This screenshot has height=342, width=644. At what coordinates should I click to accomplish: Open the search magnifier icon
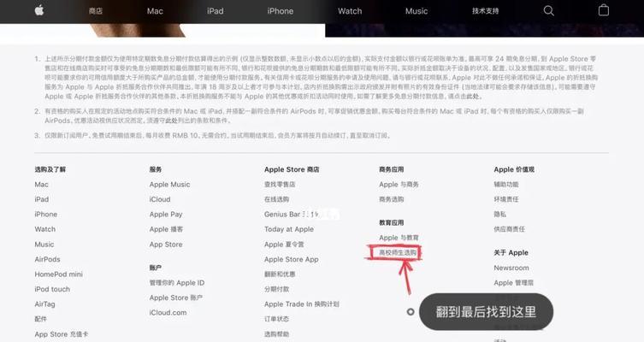pos(549,10)
